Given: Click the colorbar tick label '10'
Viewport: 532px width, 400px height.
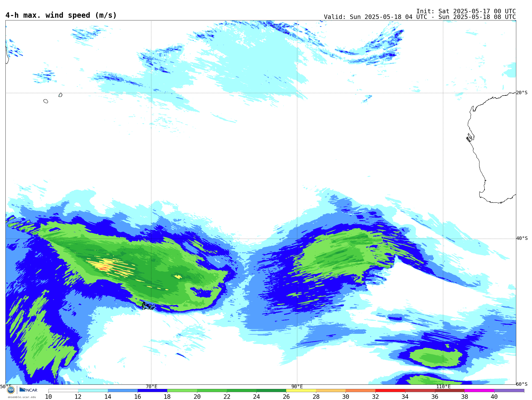Looking at the screenshot, I should pos(48,397).
